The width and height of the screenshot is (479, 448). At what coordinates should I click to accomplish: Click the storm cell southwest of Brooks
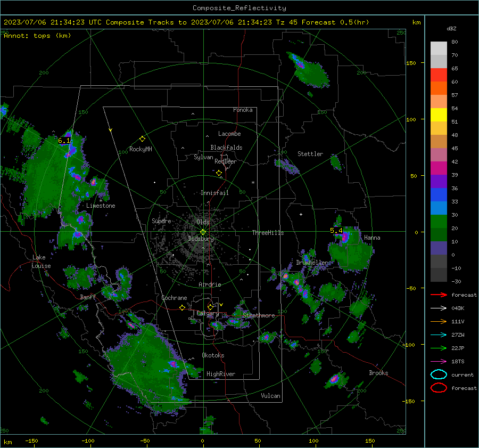(x=336, y=380)
